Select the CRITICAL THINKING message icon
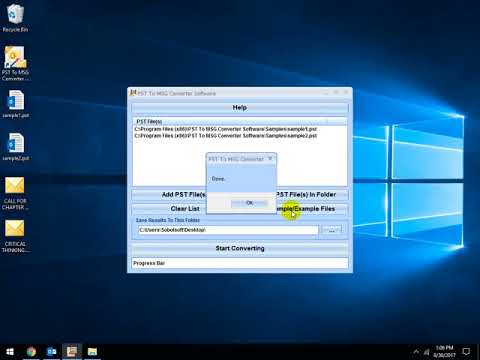This screenshot has width=480, height=360. tap(15, 236)
